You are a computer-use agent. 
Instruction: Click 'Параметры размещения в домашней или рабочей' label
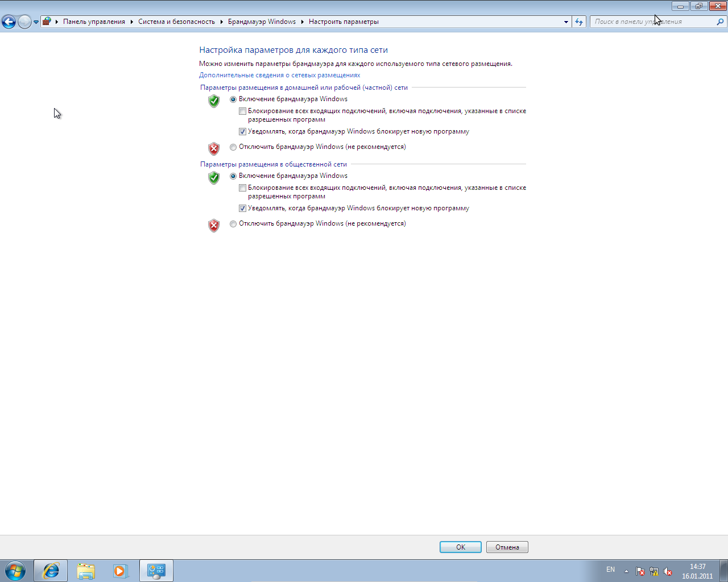pyautogui.click(x=304, y=88)
